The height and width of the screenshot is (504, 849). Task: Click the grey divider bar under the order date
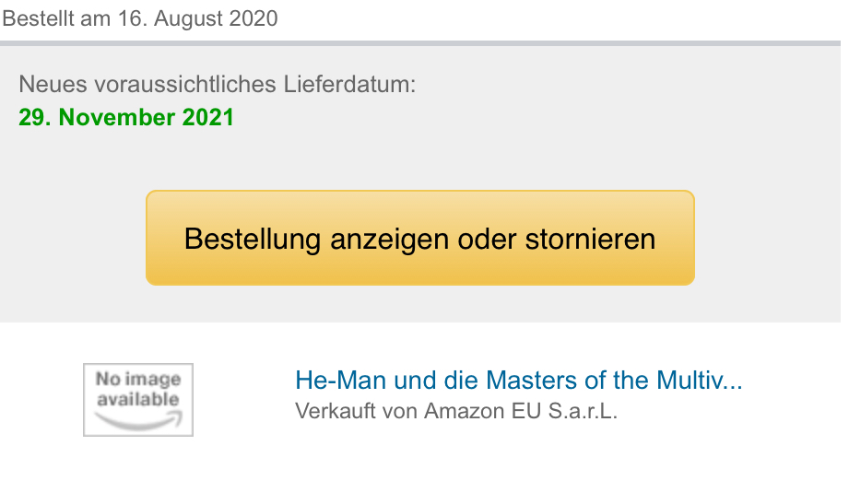[x=420, y=43]
